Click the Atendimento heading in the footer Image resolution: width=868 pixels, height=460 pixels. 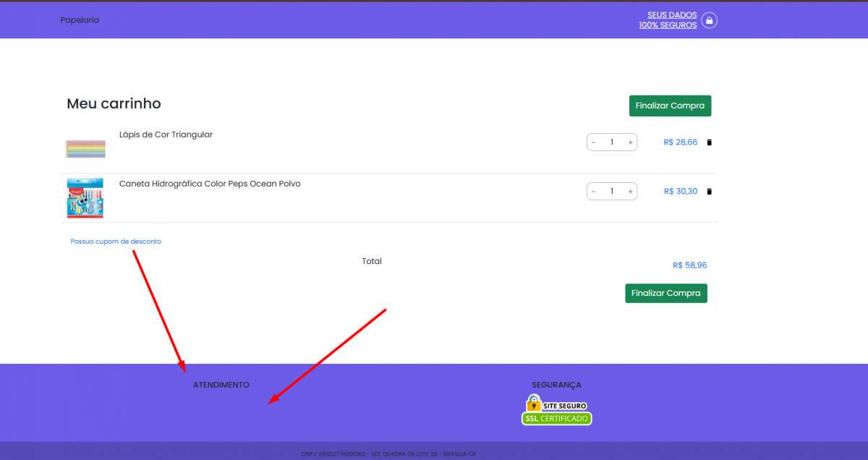coord(221,385)
